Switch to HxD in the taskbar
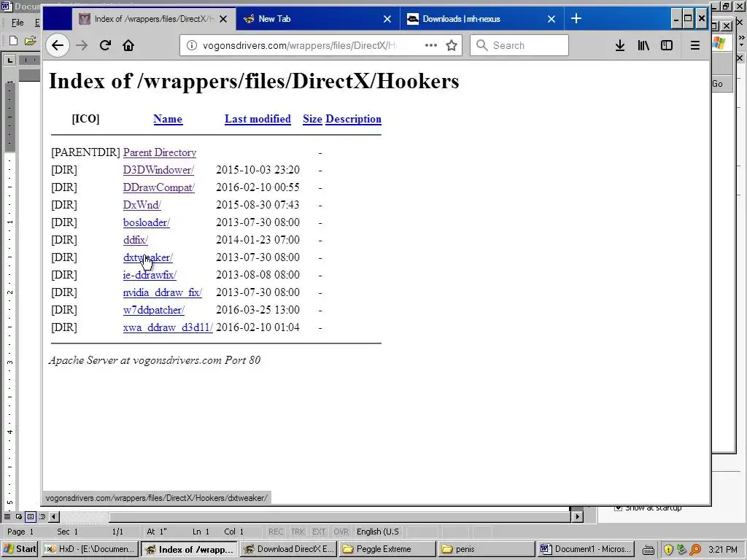Image resolution: width=747 pixels, height=560 pixels. click(90, 549)
